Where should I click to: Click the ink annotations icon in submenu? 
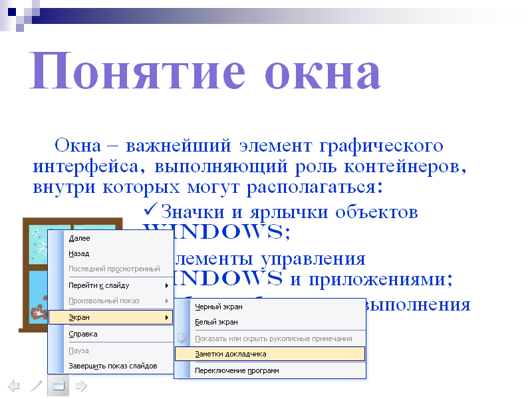tap(182, 338)
